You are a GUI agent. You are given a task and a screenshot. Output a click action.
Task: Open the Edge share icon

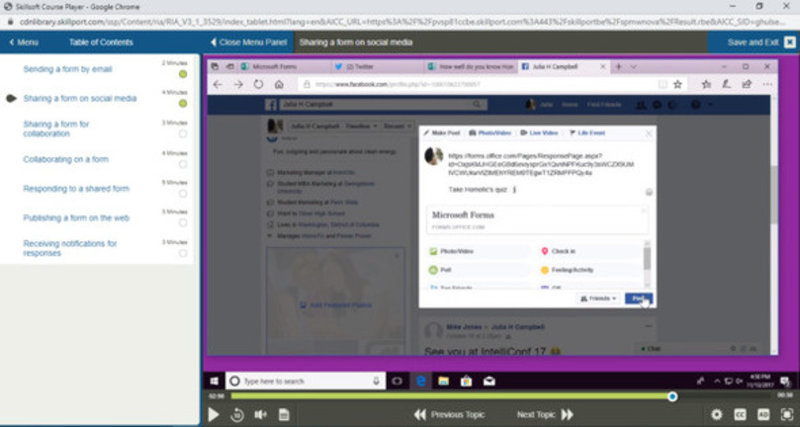pyautogui.click(x=746, y=85)
